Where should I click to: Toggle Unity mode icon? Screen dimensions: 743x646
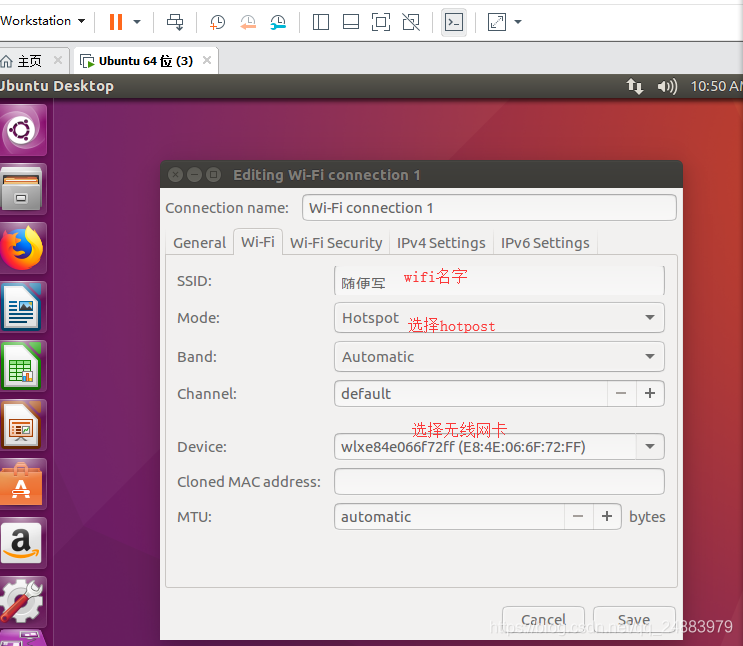(411, 22)
